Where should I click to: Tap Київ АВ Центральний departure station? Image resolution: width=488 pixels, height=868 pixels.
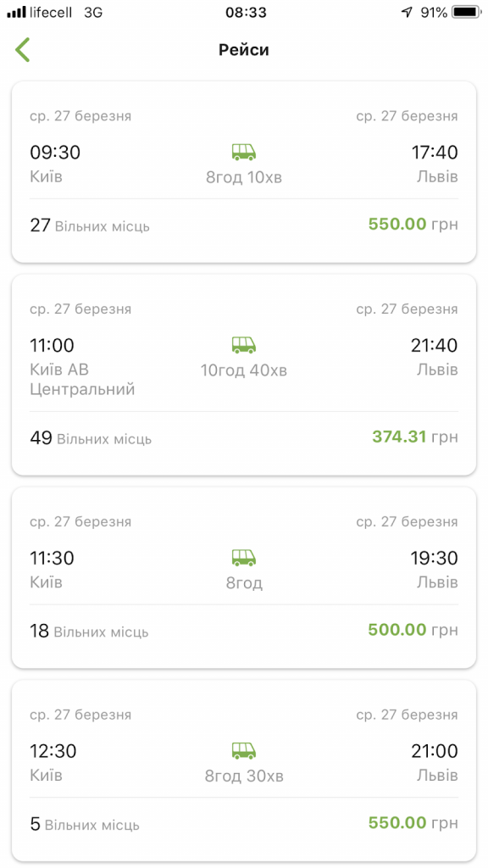82,379
